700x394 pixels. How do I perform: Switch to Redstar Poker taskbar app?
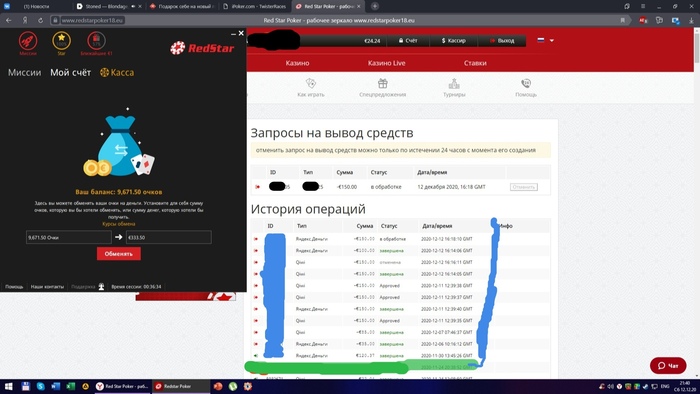coord(181,386)
